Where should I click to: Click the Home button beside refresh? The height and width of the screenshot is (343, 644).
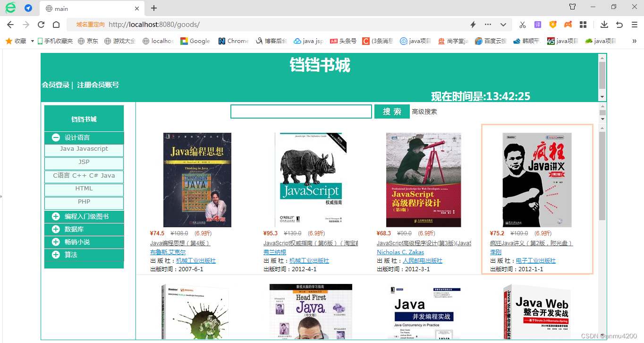click(56, 25)
